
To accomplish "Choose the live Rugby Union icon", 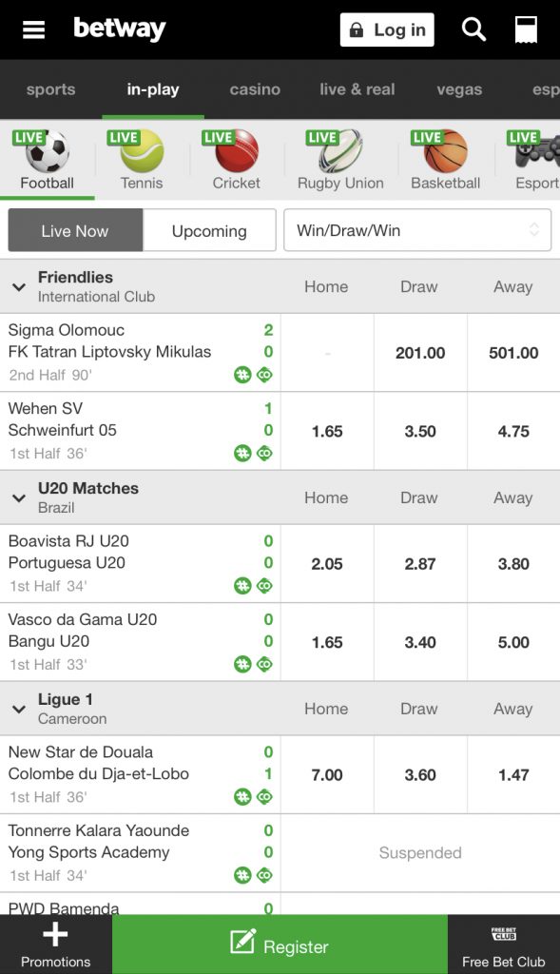I will (x=340, y=151).
